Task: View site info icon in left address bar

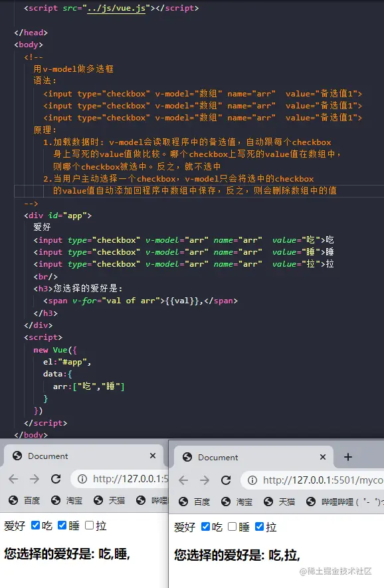Action: (x=82, y=479)
